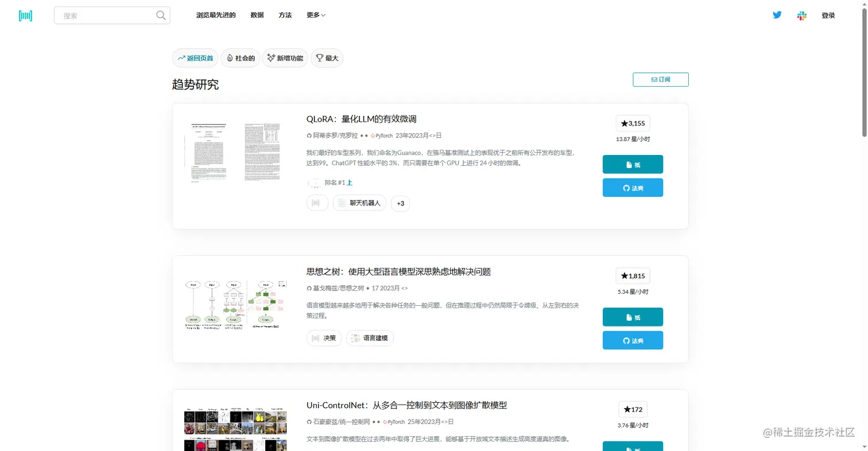Click the 订阅 subscribe button
This screenshot has height=451, width=868.
click(661, 80)
